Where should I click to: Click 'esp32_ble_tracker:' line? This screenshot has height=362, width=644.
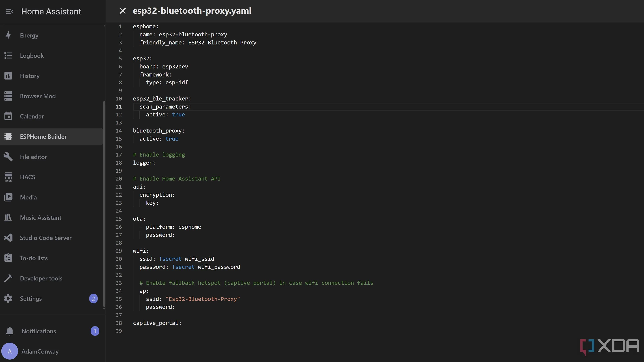tap(162, 98)
